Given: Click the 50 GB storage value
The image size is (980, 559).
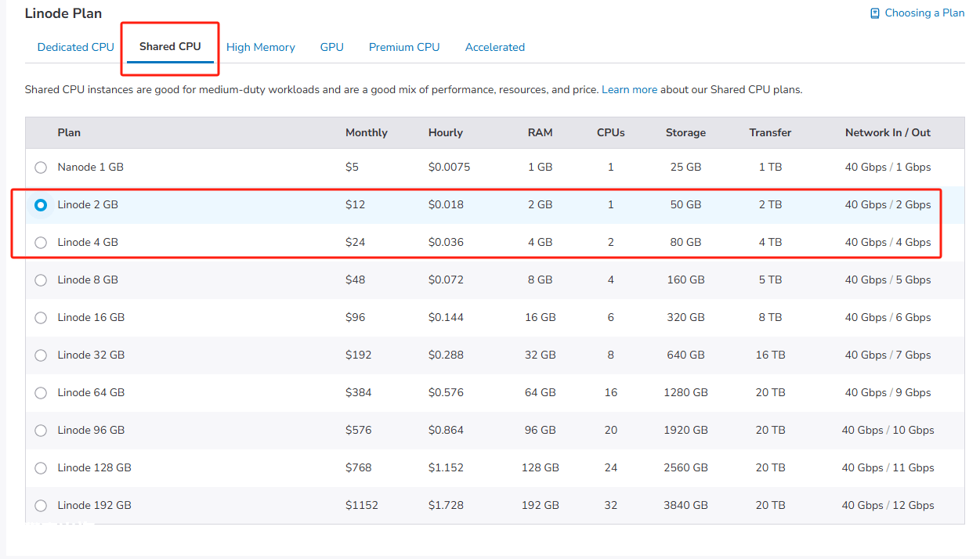Looking at the screenshot, I should [x=685, y=204].
